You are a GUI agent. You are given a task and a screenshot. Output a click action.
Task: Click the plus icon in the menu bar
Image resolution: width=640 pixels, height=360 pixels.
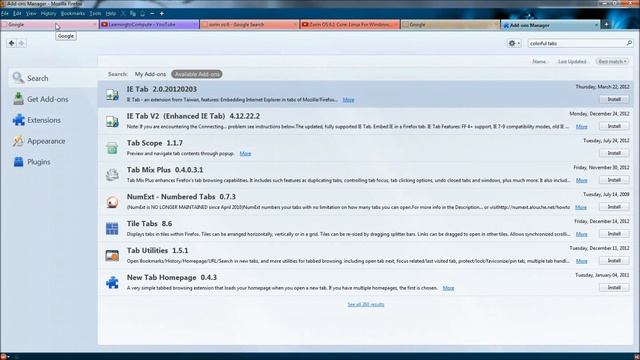(162, 13)
